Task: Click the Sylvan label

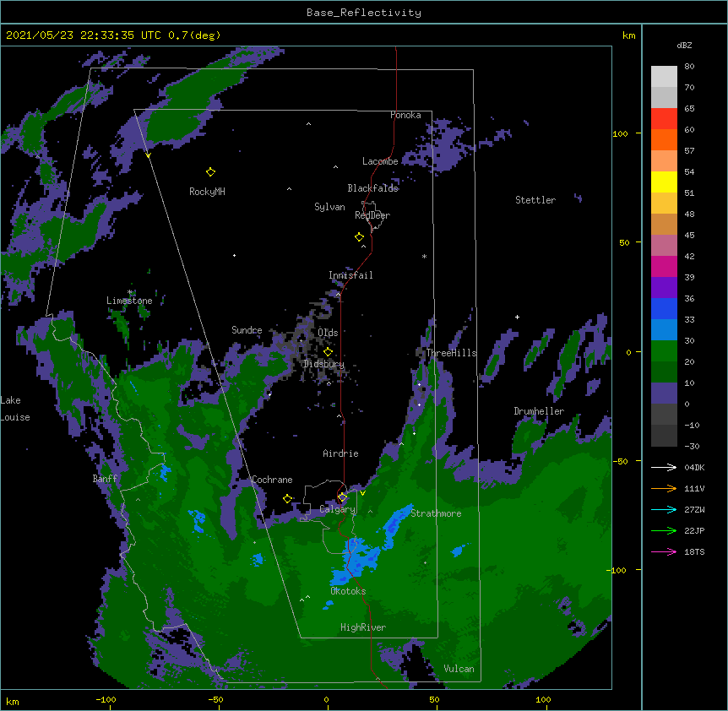Action: pyautogui.click(x=329, y=207)
